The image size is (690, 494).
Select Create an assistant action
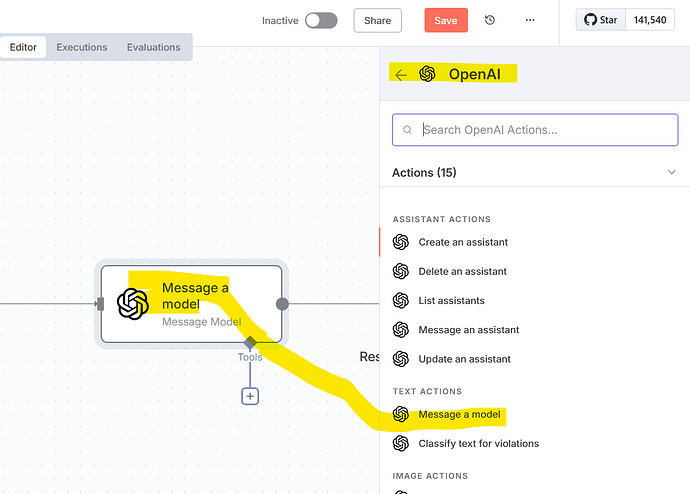click(x=463, y=242)
